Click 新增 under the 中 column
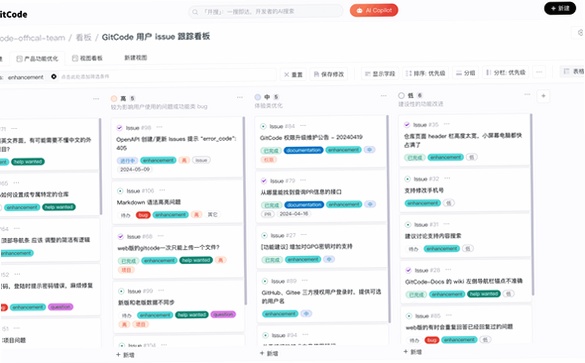The width and height of the screenshot is (585, 363). click(x=269, y=354)
